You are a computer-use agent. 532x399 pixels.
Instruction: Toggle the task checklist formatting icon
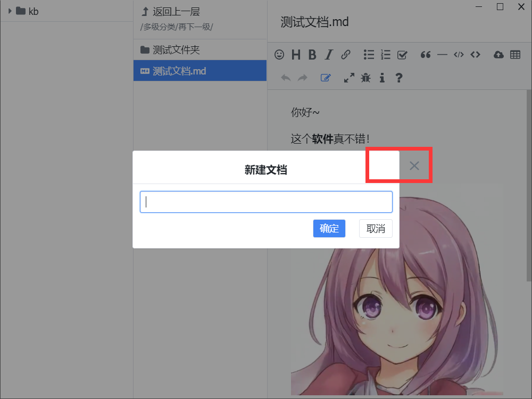click(402, 54)
